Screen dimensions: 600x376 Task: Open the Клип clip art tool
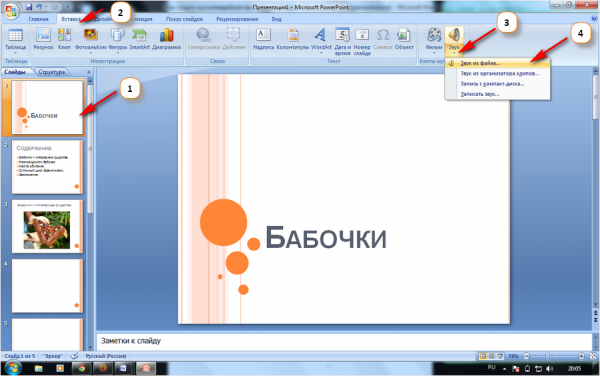[x=64, y=39]
